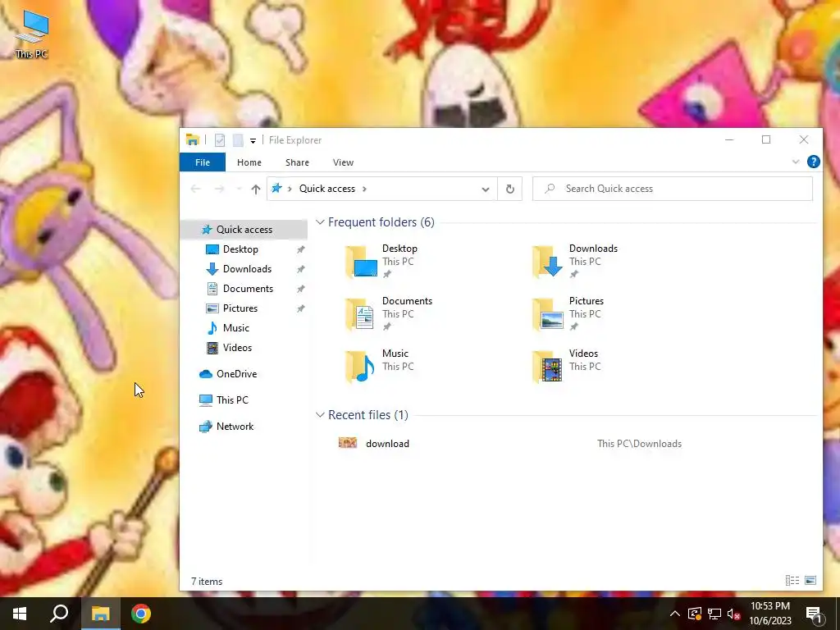This screenshot has height=630, width=840.
Task: Select Documents in navigation pane
Action: click(x=248, y=289)
